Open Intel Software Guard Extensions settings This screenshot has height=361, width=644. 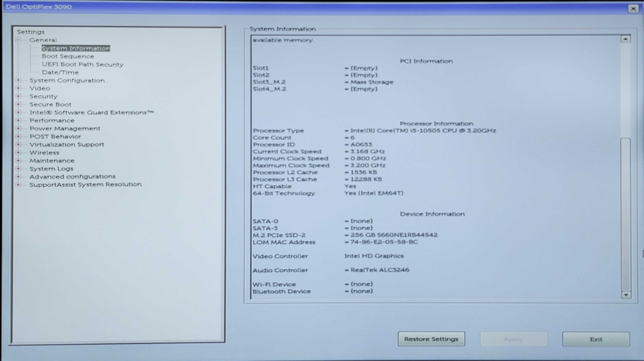click(91, 112)
